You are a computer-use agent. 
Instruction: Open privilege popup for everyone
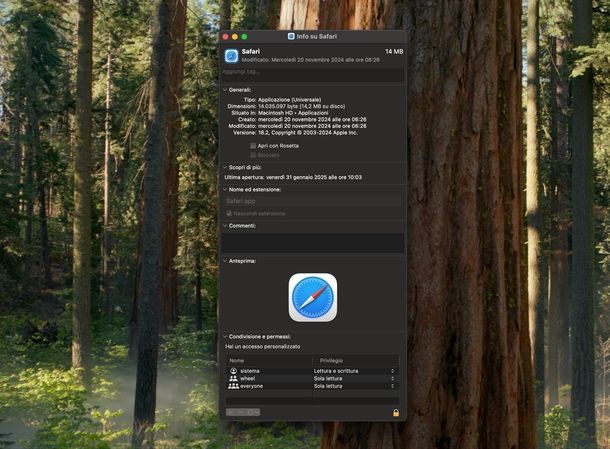[x=392, y=386]
